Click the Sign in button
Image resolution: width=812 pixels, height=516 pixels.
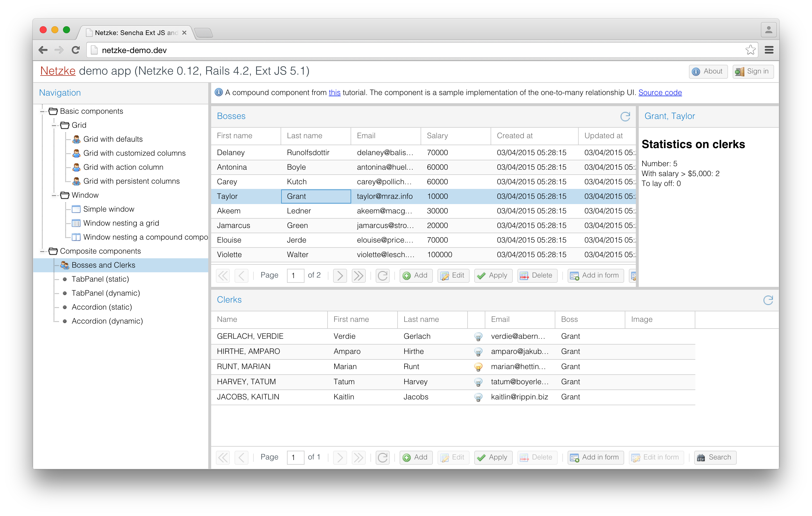click(x=753, y=71)
